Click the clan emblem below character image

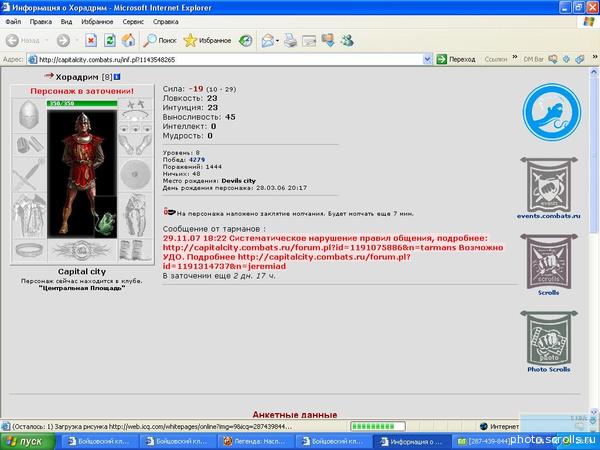(82, 250)
